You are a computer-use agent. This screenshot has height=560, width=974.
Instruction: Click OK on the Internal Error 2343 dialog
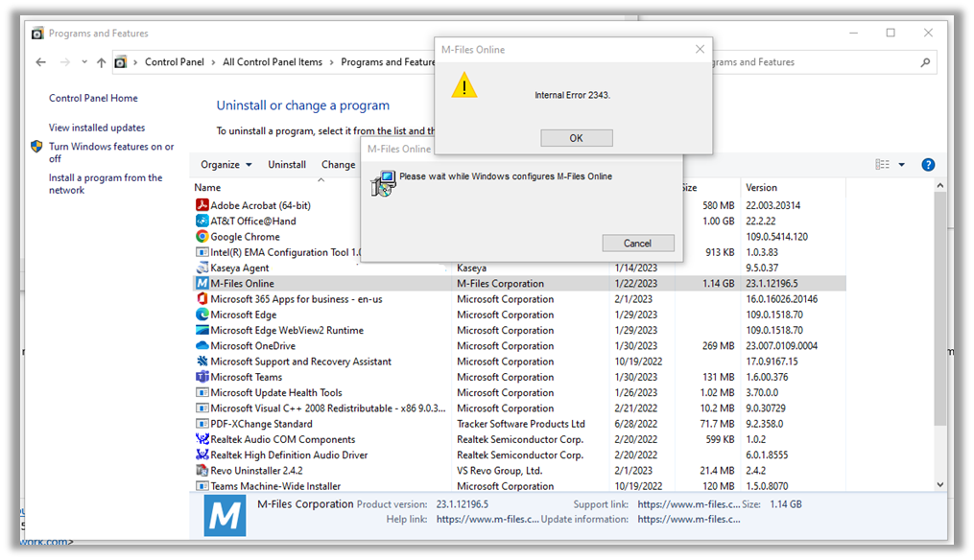click(577, 138)
